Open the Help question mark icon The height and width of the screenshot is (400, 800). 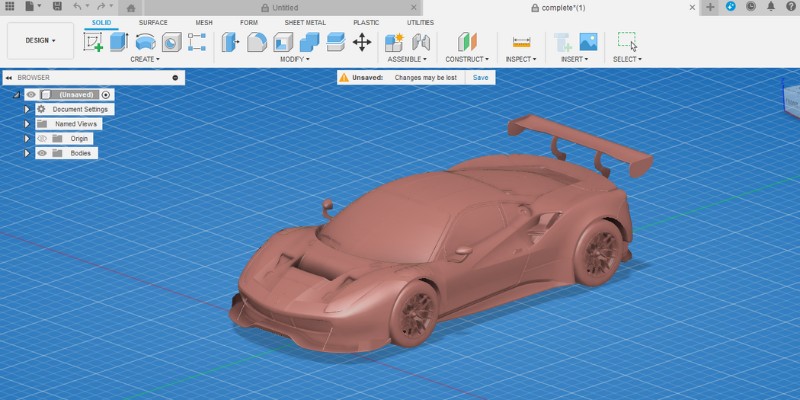[791, 7]
